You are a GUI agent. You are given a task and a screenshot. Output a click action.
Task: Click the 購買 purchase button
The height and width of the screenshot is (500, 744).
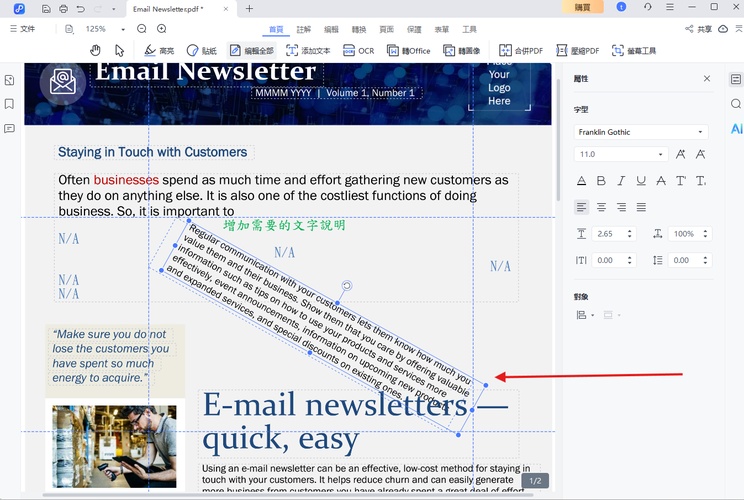(x=582, y=7)
